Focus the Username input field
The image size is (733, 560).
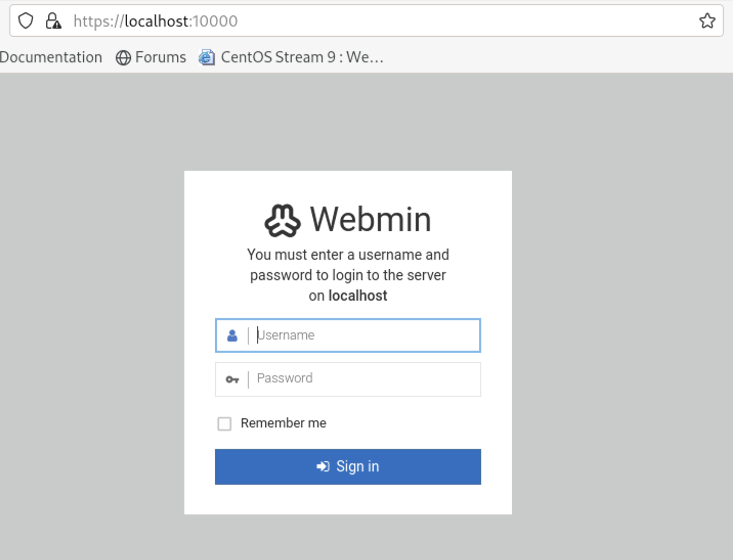point(348,335)
